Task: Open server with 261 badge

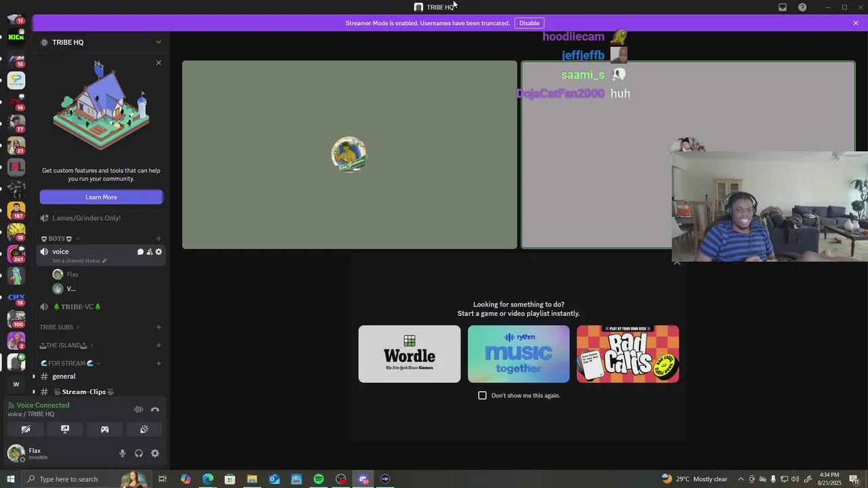Action: (x=16, y=253)
